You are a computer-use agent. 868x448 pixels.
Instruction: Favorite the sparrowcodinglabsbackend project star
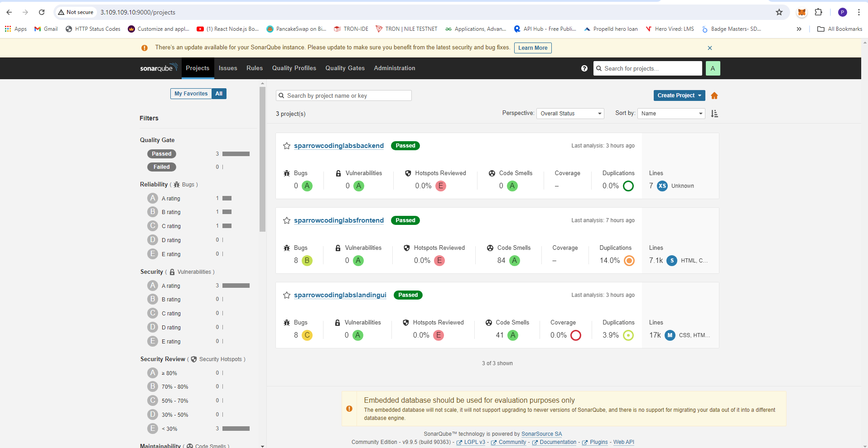coord(287,146)
